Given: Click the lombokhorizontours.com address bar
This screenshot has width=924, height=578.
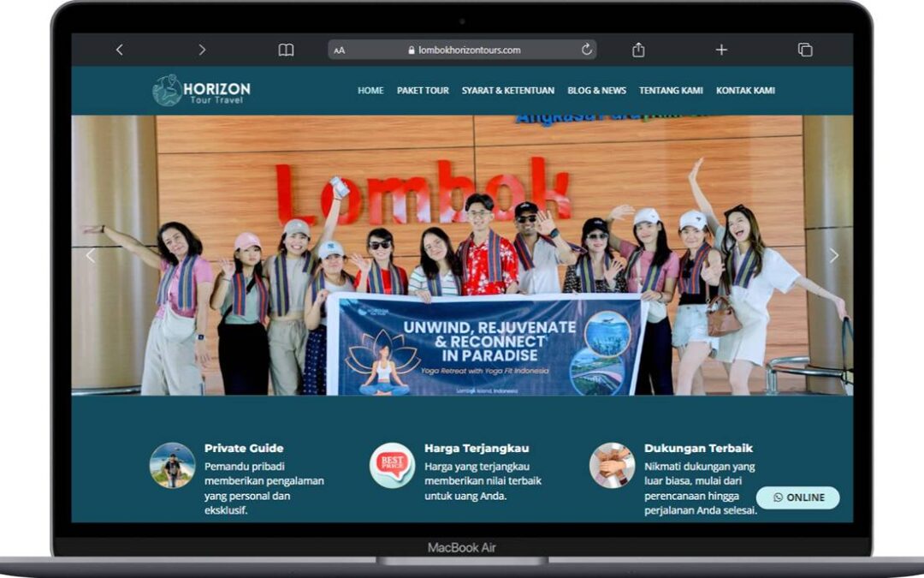Looking at the screenshot, I should point(462,51).
